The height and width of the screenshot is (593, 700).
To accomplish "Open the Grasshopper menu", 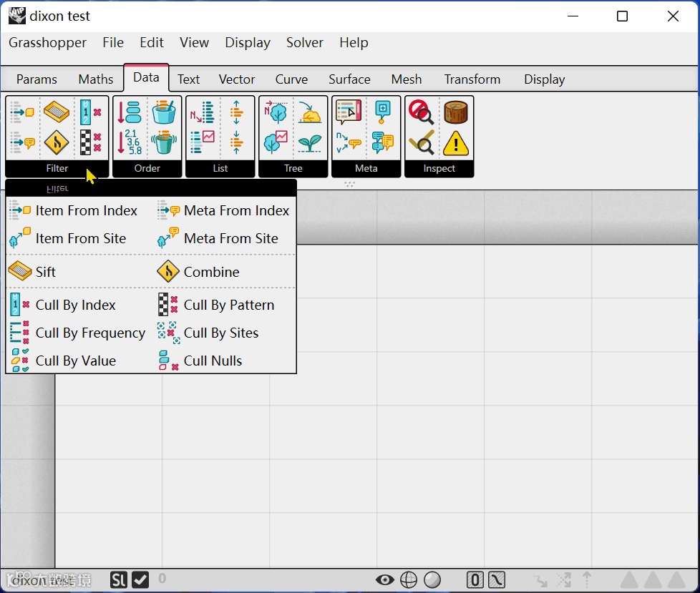I will pos(48,42).
